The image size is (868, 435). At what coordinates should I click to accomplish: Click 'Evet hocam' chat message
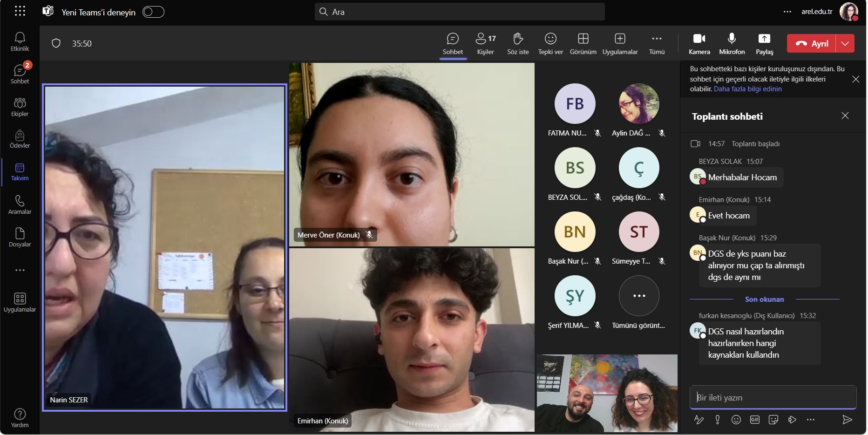pos(729,216)
